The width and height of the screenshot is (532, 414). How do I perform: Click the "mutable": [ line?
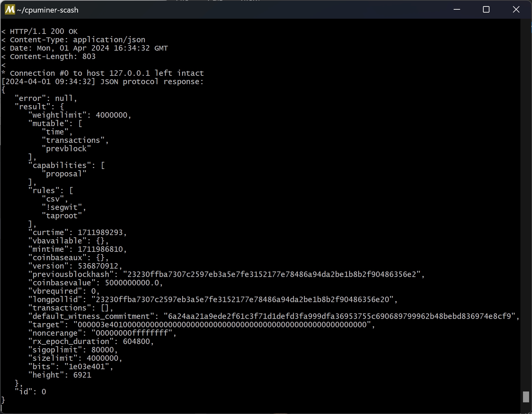(x=55, y=123)
